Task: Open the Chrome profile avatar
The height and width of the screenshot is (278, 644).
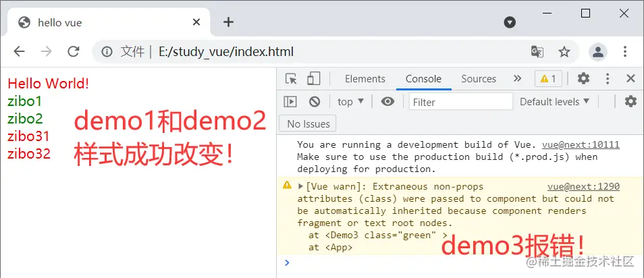Action: coord(598,52)
